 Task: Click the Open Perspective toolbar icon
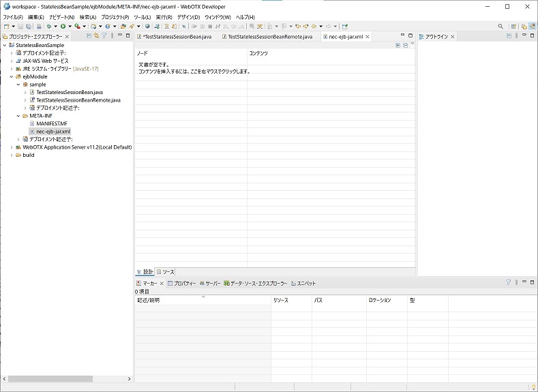[513, 27]
